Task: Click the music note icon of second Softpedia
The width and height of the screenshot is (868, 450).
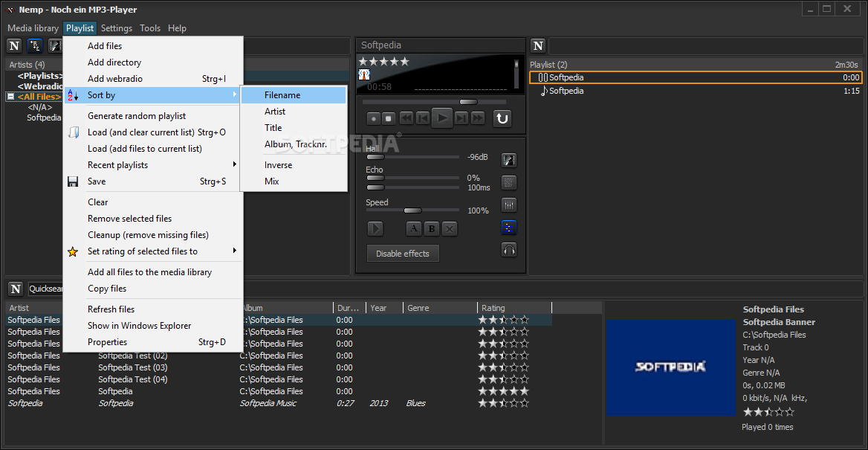Action: (x=543, y=91)
